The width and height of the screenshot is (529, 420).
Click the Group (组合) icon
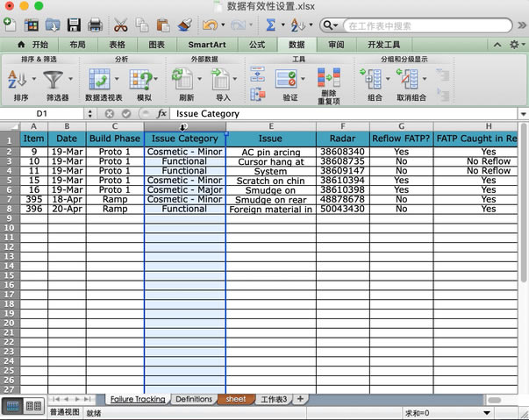point(372,80)
